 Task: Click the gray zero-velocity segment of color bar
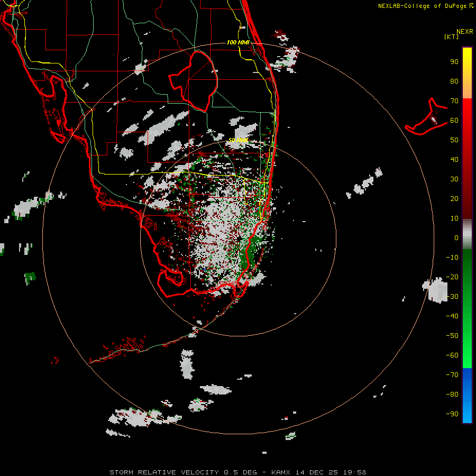click(467, 234)
